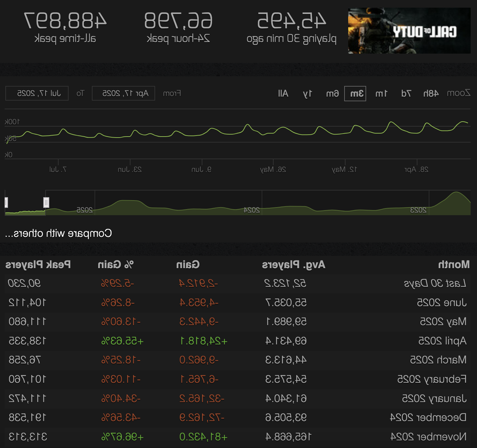Open Compare with others... option

(59, 233)
